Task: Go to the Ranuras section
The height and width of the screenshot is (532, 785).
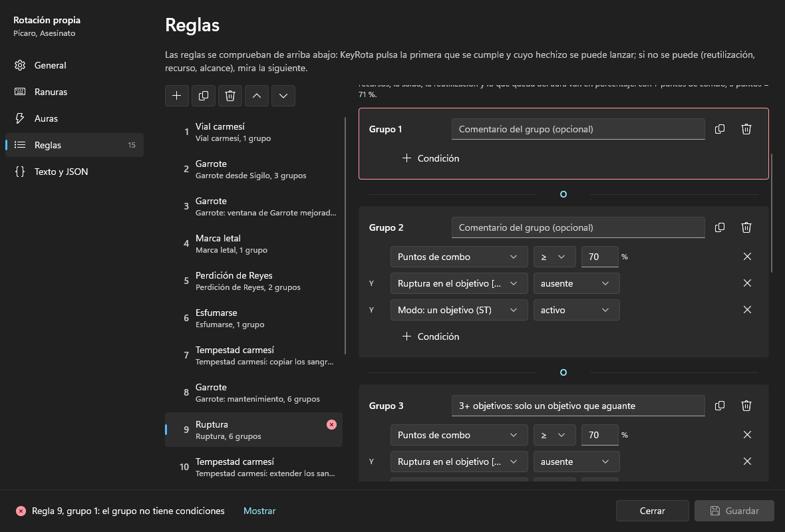Action: (x=75, y=92)
